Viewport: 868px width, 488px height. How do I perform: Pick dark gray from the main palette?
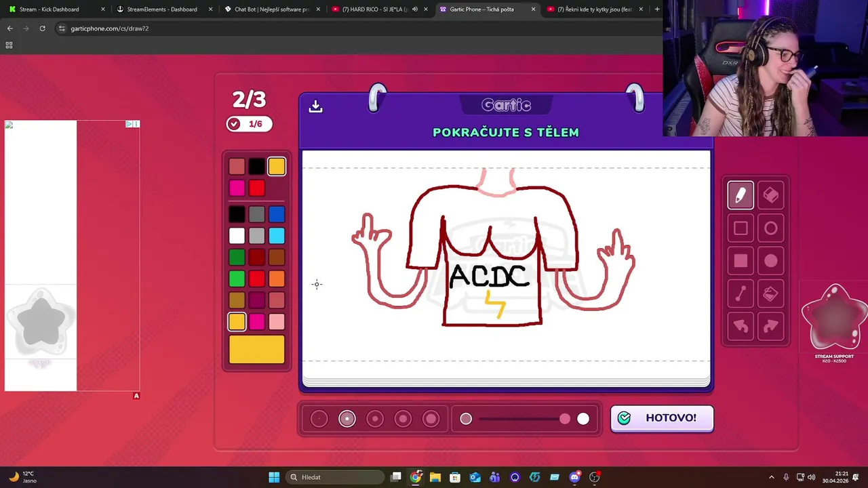click(256, 215)
